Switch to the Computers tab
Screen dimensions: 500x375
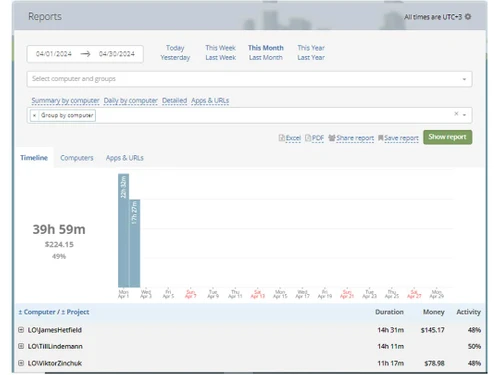[77, 158]
